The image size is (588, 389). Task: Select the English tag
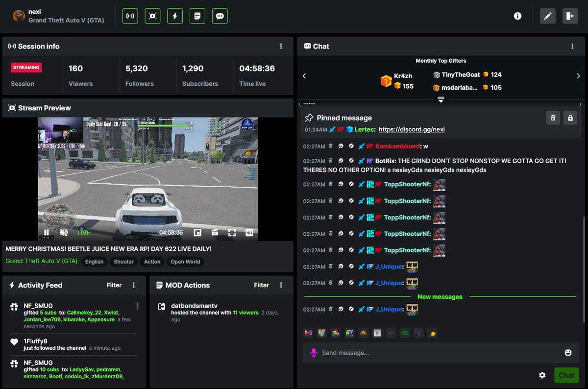click(95, 262)
